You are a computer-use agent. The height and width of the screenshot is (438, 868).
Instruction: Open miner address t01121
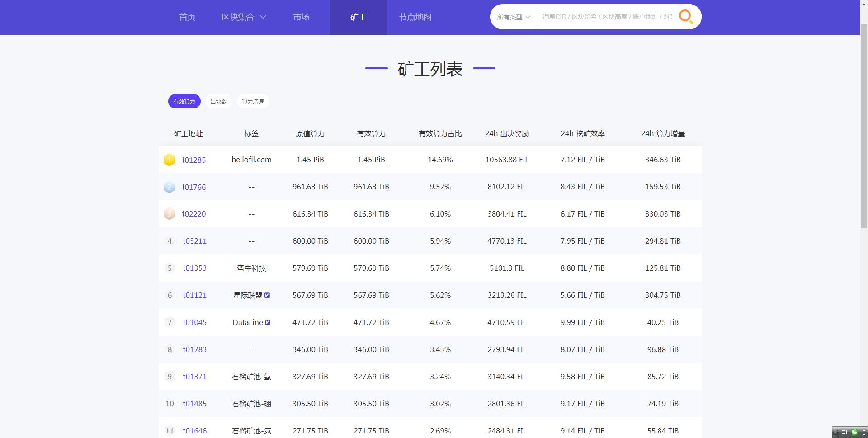pos(195,296)
